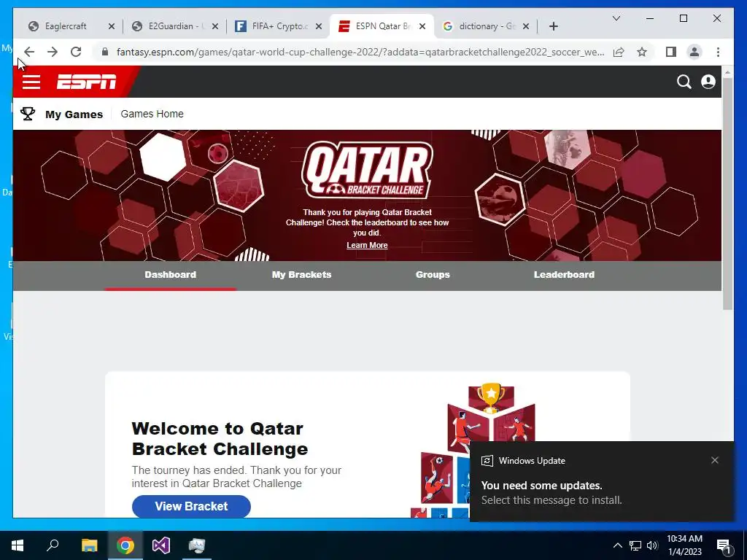Open Visual Studio from taskbar
Viewport: 747px width, 560px height.
[161, 545]
